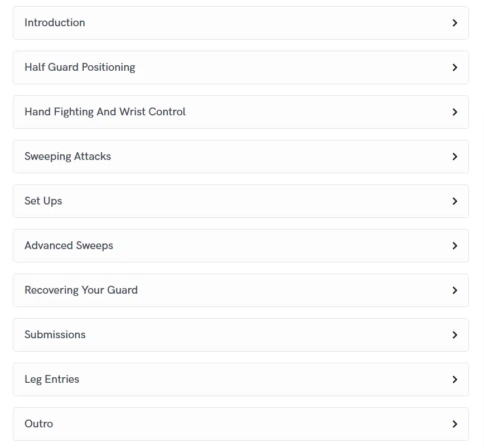Screen dimensions: 484x448
Task: Show the Sweeping Attacks chapter contents
Action: (x=67, y=157)
